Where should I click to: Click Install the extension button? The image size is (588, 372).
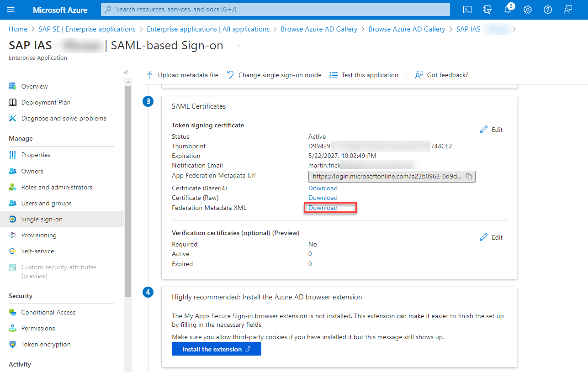(x=217, y=349)
